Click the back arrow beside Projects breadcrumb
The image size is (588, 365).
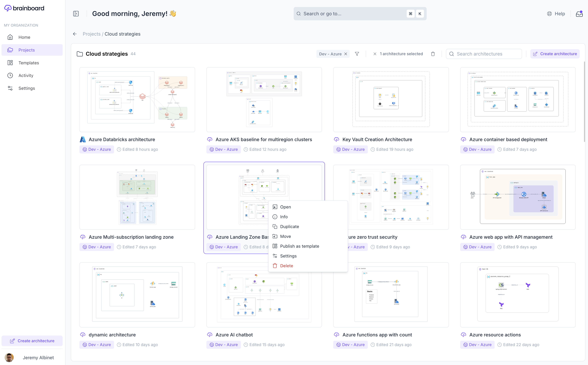point(75,34)
